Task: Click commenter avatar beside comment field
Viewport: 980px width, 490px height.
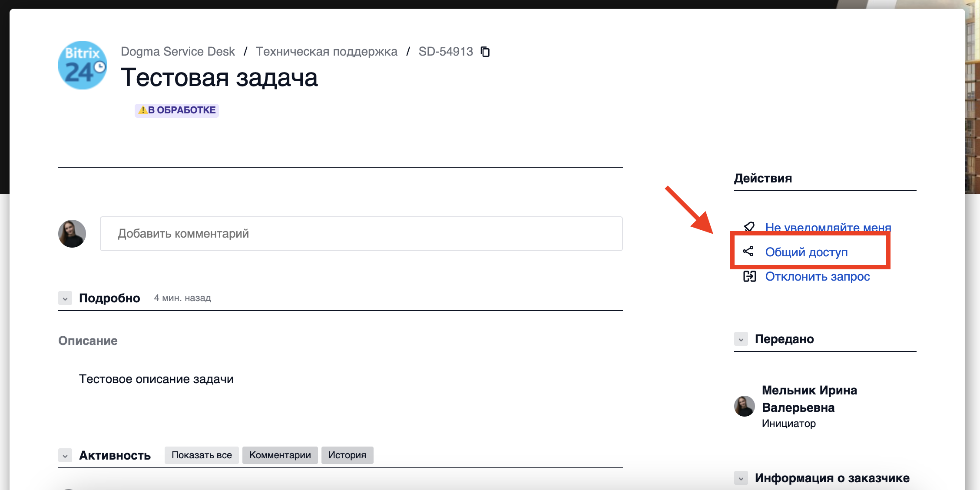Action: (72, 234)
